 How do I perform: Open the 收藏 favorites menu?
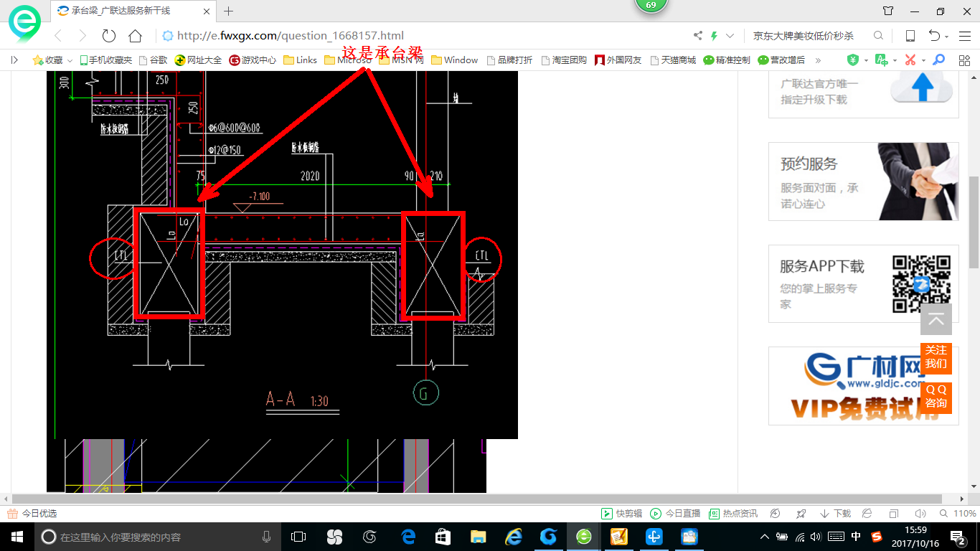[x=52, y=60]
